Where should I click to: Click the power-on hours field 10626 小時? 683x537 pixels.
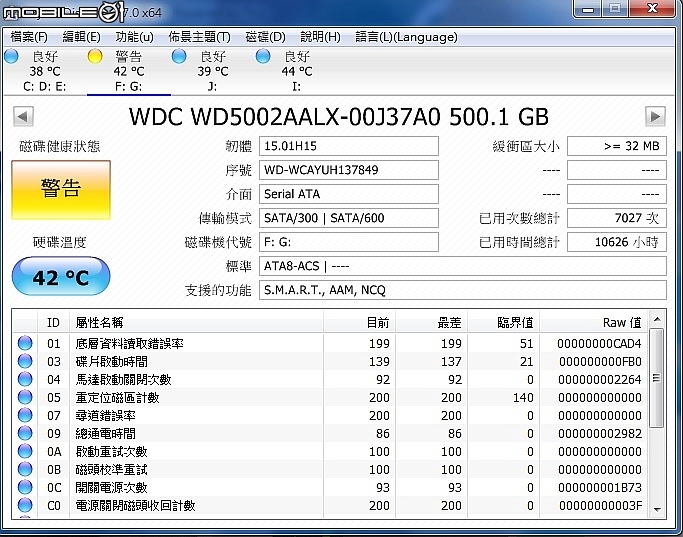617,242
